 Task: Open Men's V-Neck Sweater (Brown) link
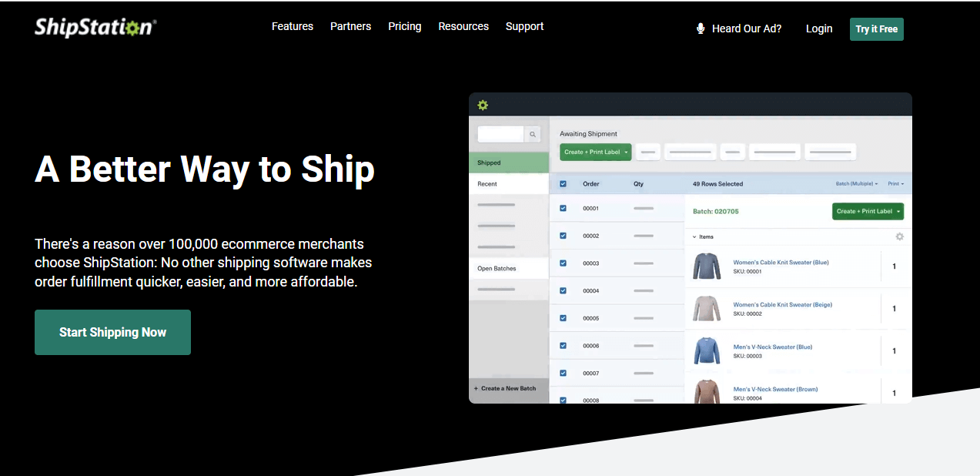tap(775, 389)
